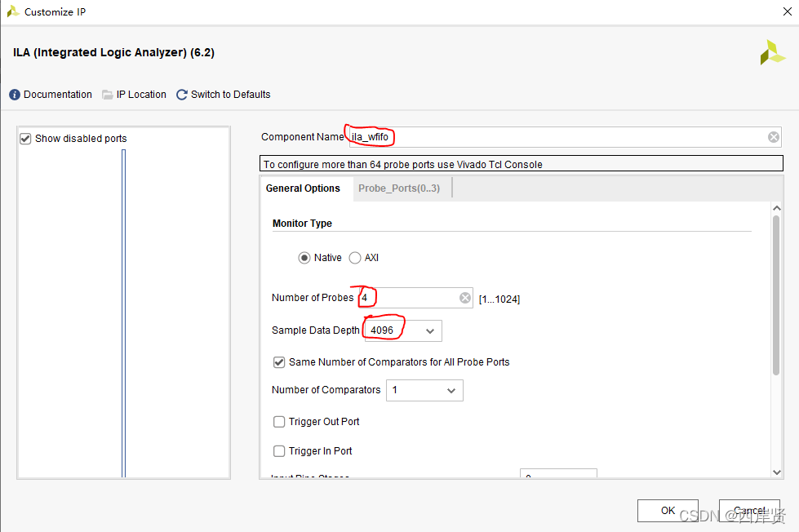This screenshot has height=532, width=799.
Task: Click the ILA (Integrated Logic Analyzer) (6.2) title
Action: pyautogui.click(x=113, y=52)
